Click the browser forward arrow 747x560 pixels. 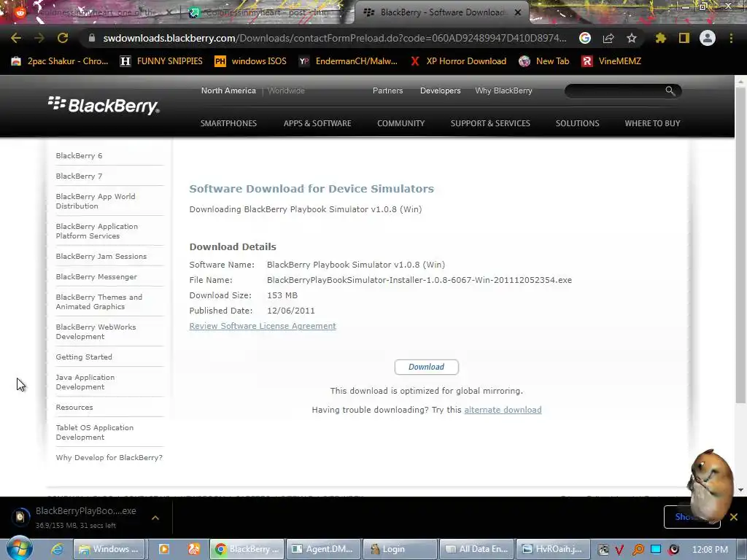[x=39, y=38]
